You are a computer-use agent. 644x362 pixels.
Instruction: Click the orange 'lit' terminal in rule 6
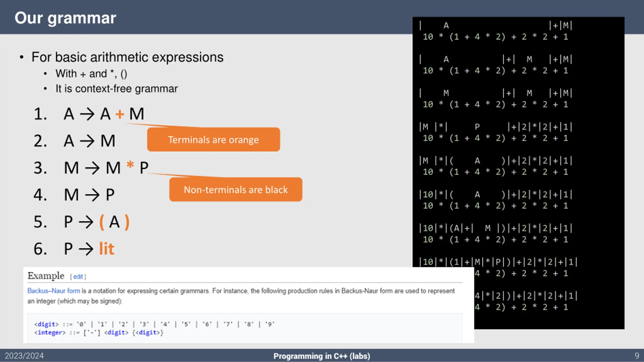(x=107, y=249)
